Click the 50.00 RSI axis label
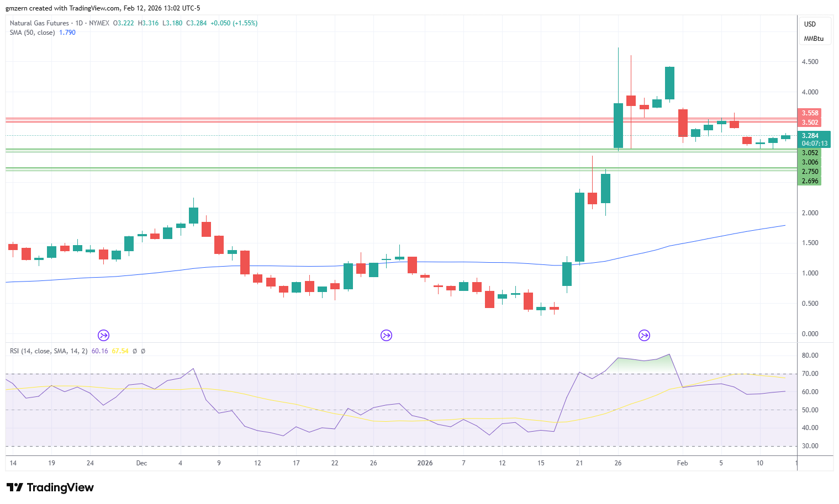The width and height of the screenshot is (839, 504). (x=810, y=410)
